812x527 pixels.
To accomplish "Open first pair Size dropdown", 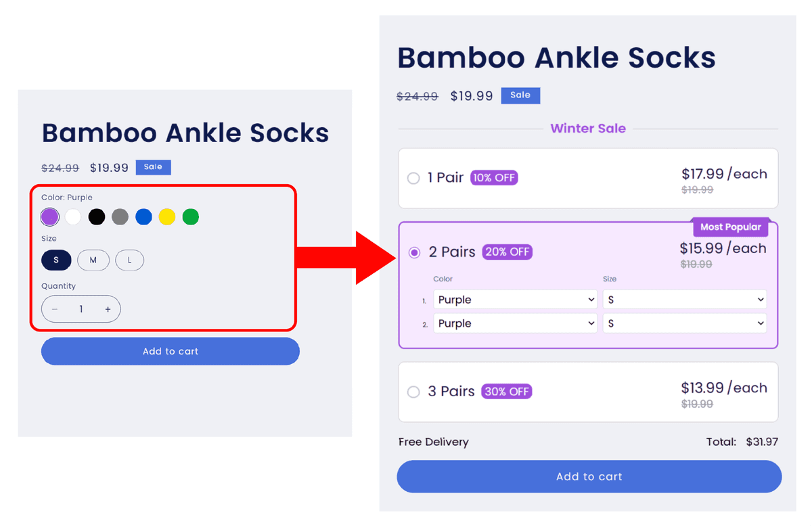I will [x=684, y=300].
